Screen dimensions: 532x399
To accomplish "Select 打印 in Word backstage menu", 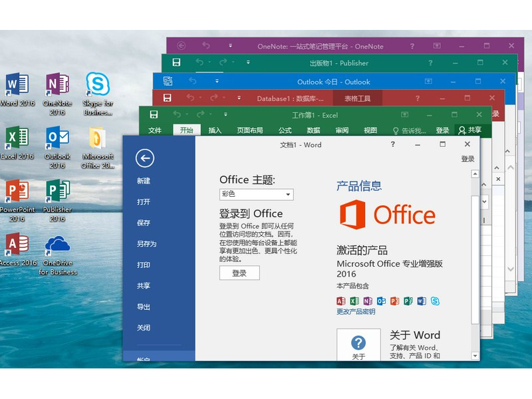I will pyautogui.click(x=144, y=265).
